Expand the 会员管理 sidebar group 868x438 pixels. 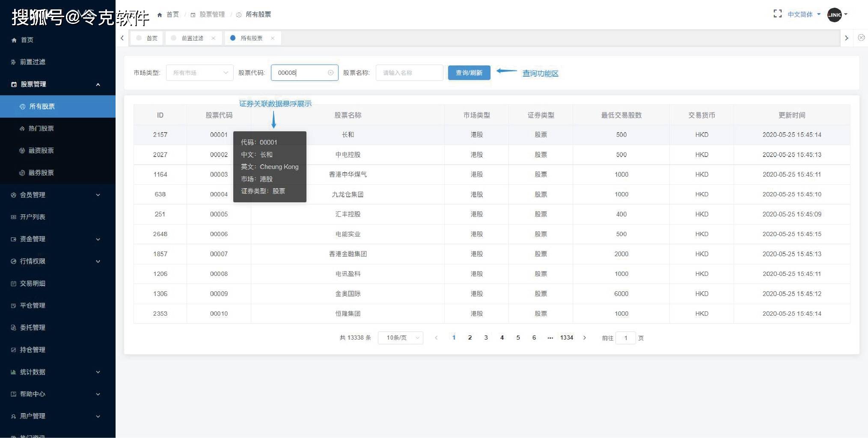tap(58, 195)
